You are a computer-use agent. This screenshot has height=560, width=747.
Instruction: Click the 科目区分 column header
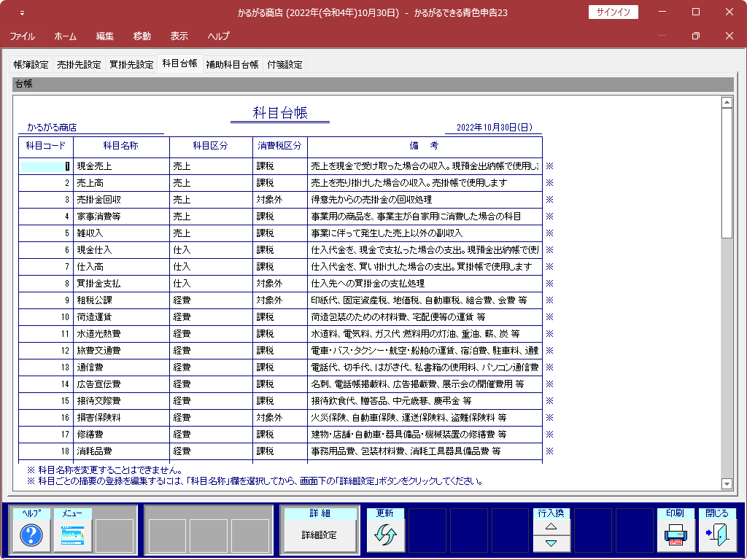point(211,146)
